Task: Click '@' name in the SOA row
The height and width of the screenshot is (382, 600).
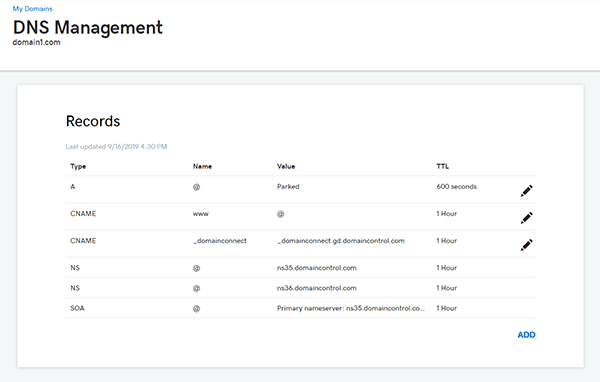Action: (x=196, y=309)
